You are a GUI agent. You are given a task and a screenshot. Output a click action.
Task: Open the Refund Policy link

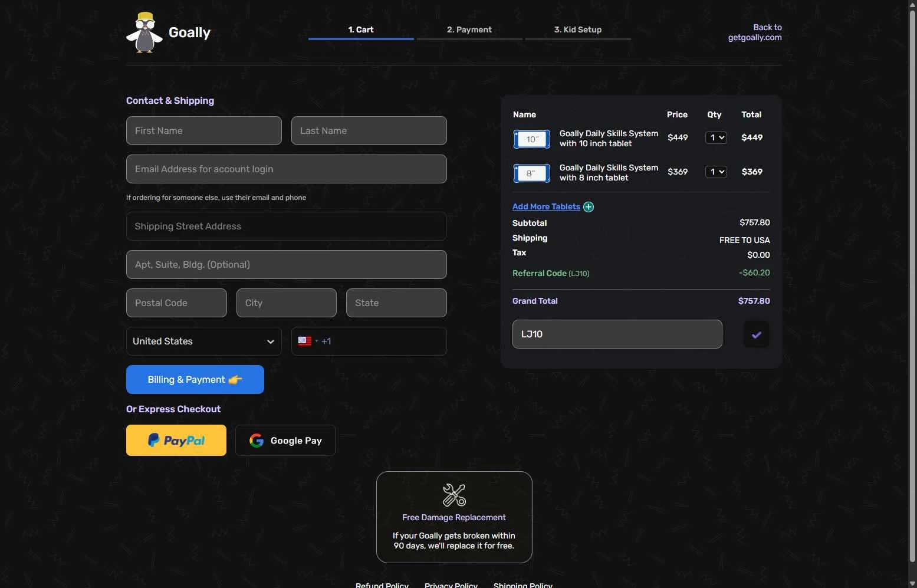click(382, 585)
